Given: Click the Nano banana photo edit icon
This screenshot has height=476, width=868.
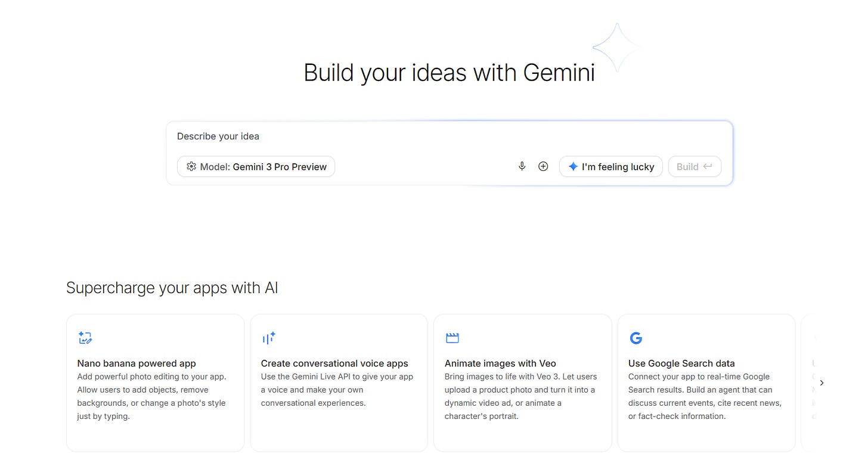Looking at the screenshot, I should pos(85,338).
